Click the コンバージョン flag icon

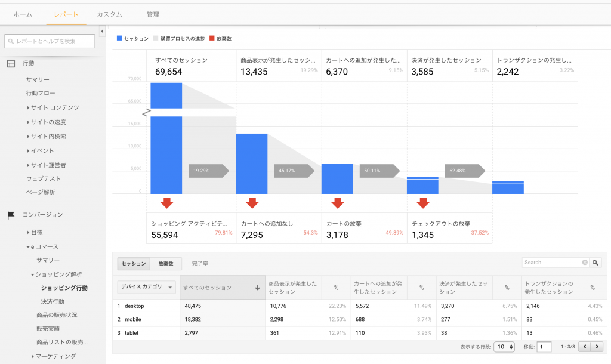point(11,215)
